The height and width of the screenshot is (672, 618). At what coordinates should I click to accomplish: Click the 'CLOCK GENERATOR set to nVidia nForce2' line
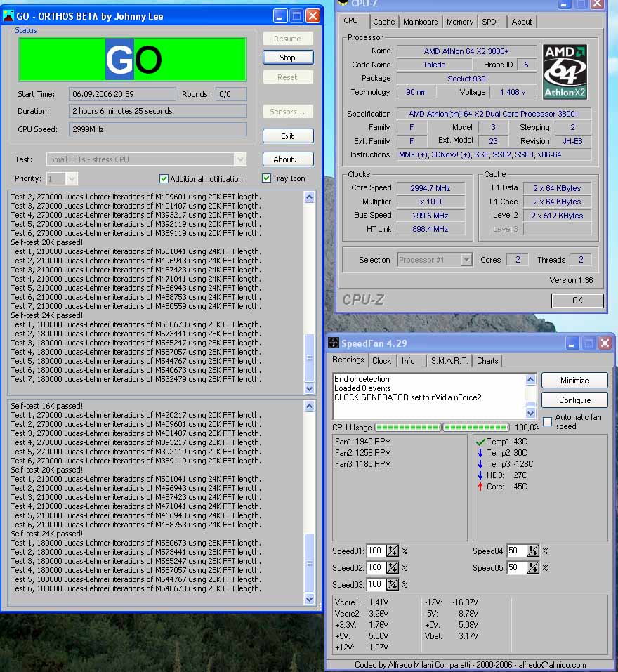click(x=407, y=397)
